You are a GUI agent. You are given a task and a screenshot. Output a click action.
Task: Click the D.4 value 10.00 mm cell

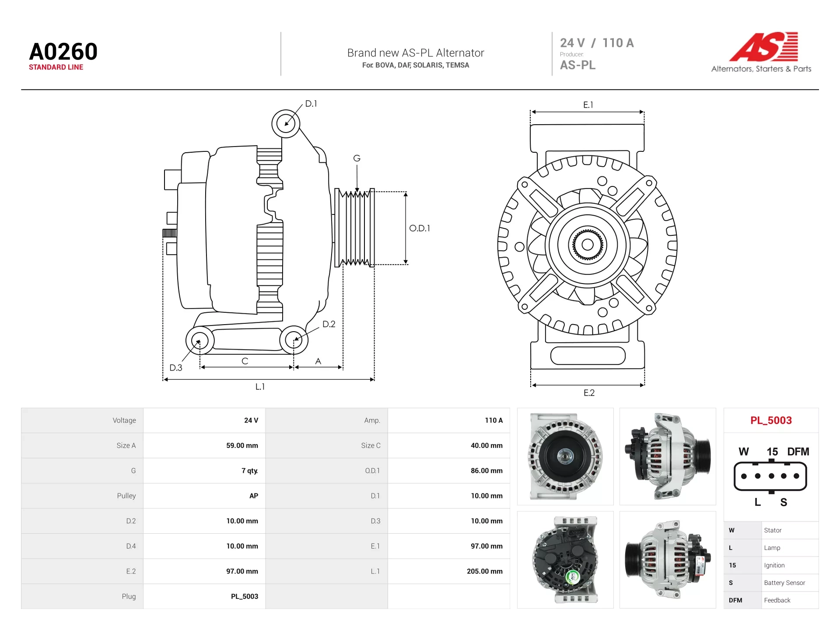point(204,546)
